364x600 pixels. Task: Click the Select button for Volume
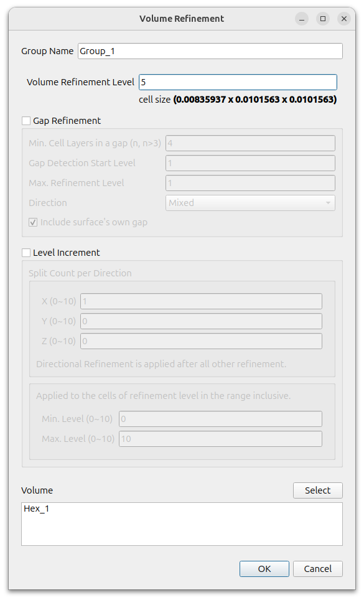tap(318, 490)
